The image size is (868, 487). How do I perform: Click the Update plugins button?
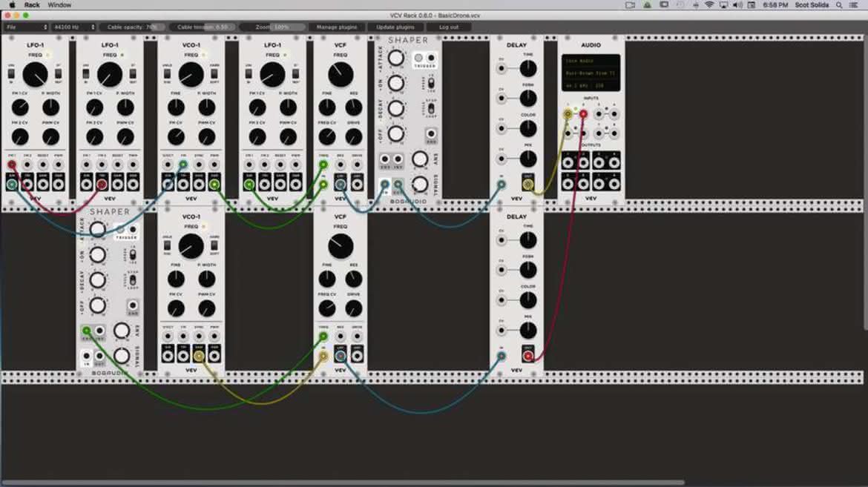tap(395, 27)
